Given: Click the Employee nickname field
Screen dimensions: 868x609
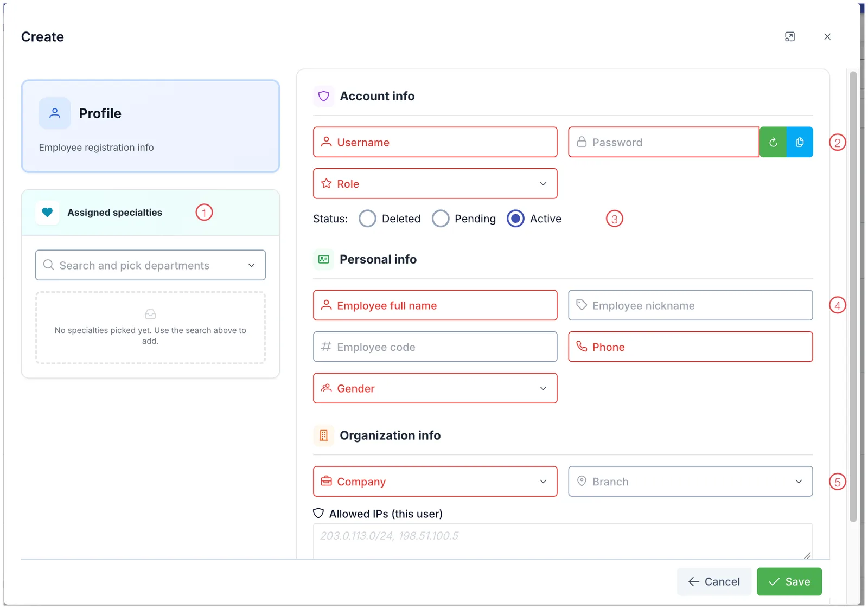Looking at the screenshot, I should tap(691, 305).
